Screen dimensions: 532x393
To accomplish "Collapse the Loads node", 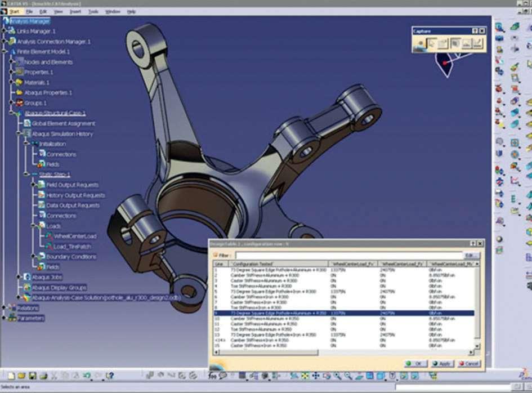I will click(x=34, y=225).
